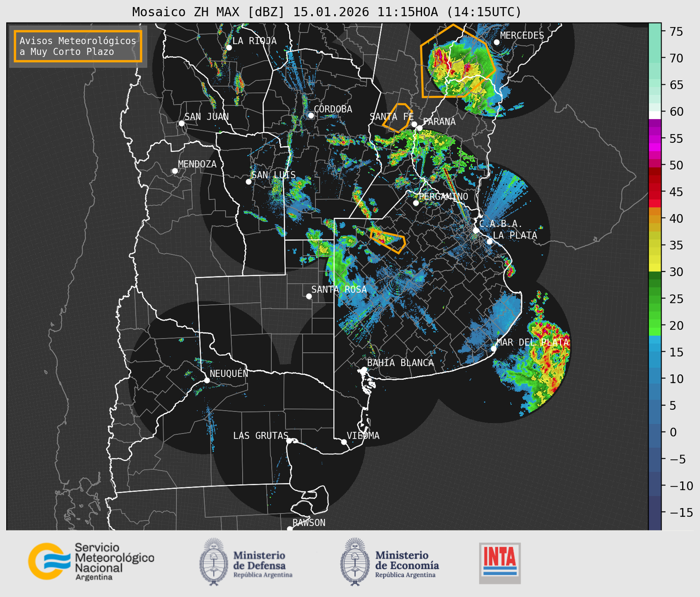Viewport: 700px width, 597px height.
Task: Click the C.A.B.A. city label
Action: click(x=501, y=224)
